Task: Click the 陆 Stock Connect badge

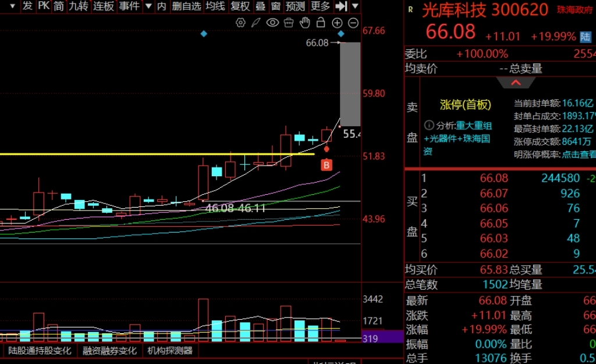Action: pos(586,37)
